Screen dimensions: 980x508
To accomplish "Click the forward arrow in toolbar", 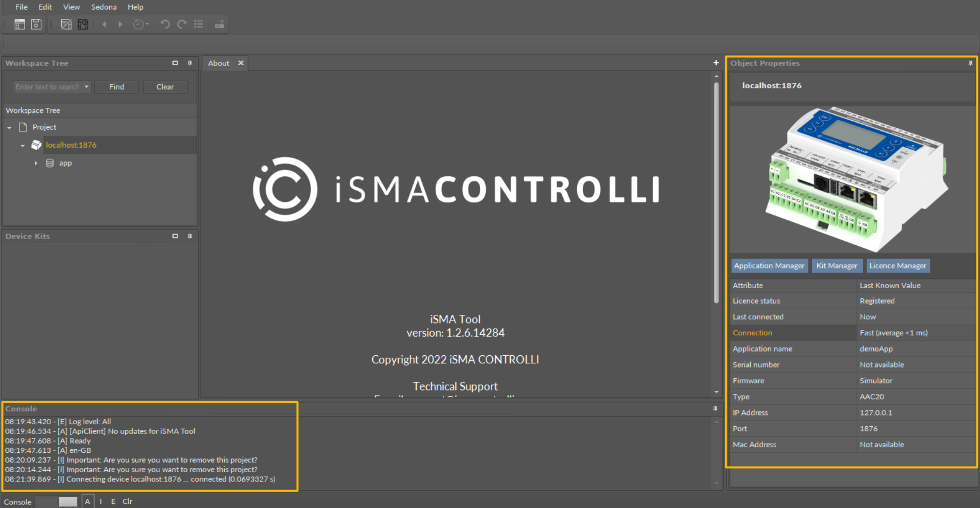I will [121, 24].
